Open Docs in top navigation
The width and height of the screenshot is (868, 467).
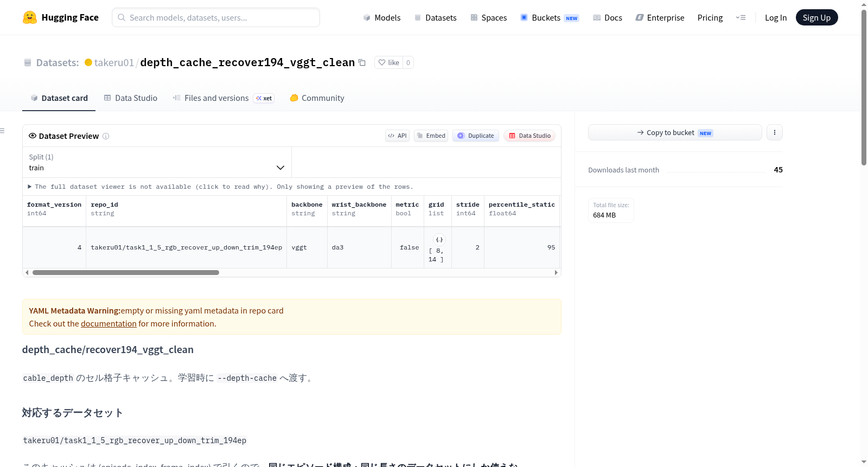tap(608, 18)
